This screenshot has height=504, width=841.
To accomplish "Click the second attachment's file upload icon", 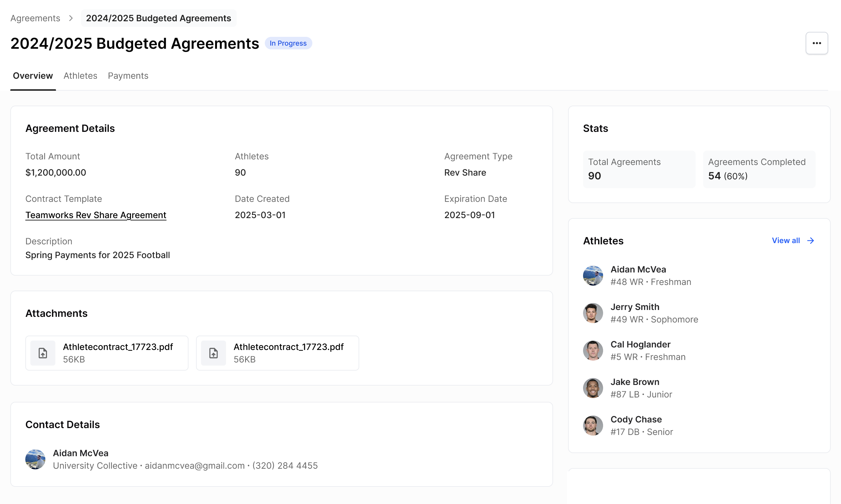I will (x=214, y=353).
